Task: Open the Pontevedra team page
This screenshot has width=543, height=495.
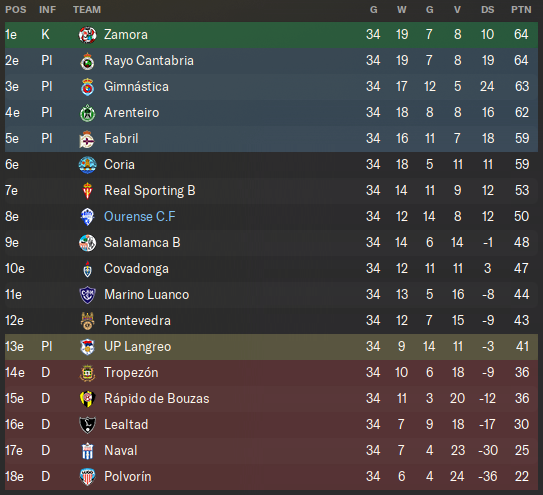Action: click(137, 320)
